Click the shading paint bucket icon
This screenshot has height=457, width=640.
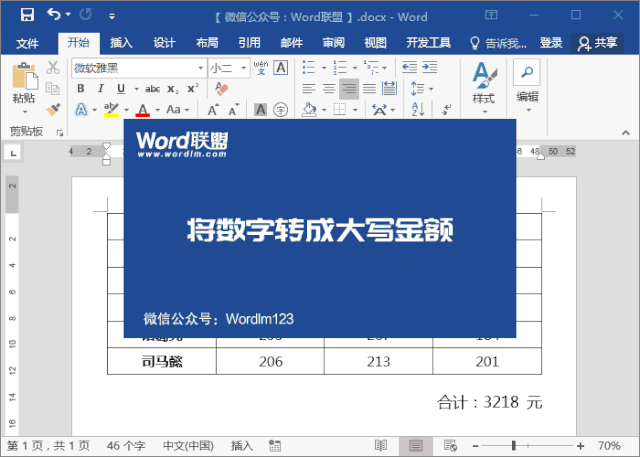(x=309, y=109)
